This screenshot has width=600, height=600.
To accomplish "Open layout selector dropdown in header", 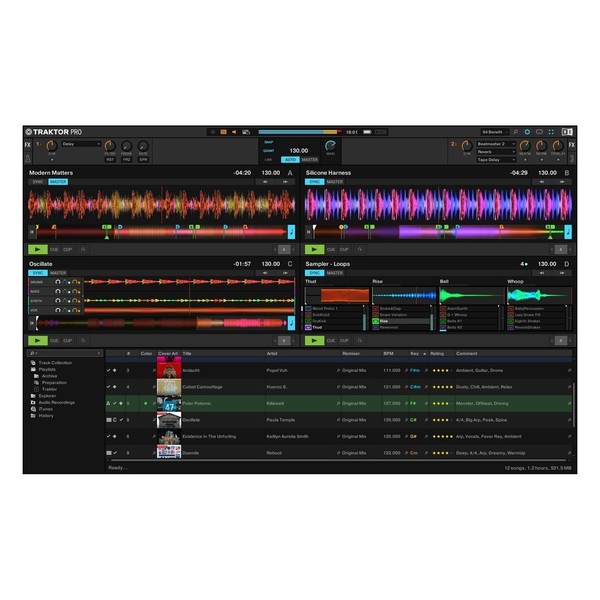I will 495,132.
